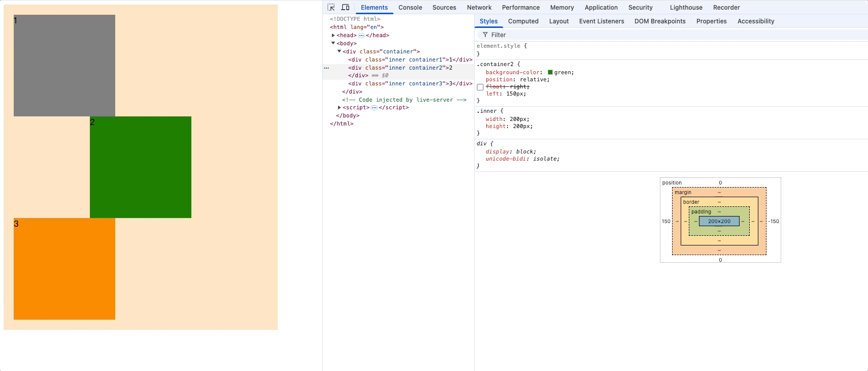
Task: Edit the position: relative value
Action: 533,79
